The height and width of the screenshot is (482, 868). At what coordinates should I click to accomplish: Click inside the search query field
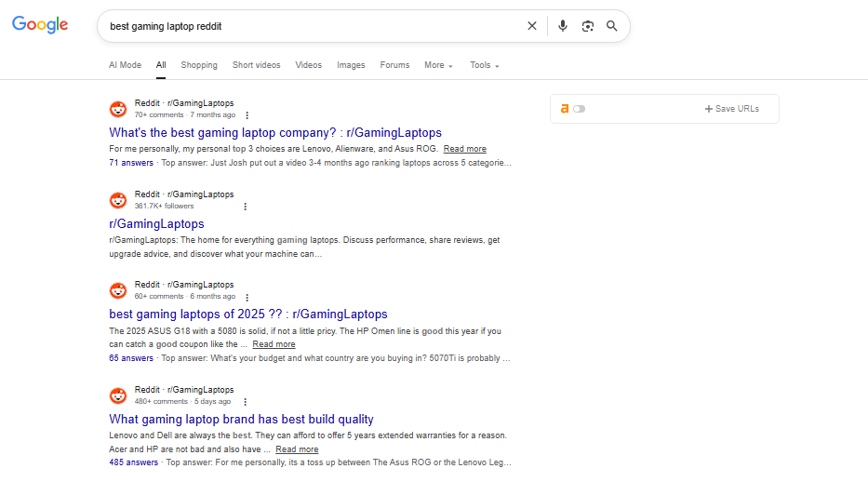tap(307, 26)
